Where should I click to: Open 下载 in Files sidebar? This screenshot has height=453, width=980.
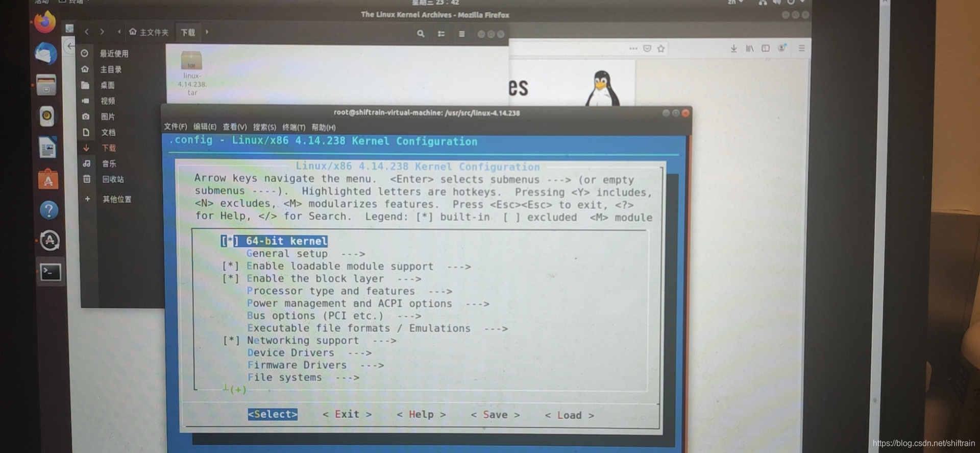click(109, 148)
